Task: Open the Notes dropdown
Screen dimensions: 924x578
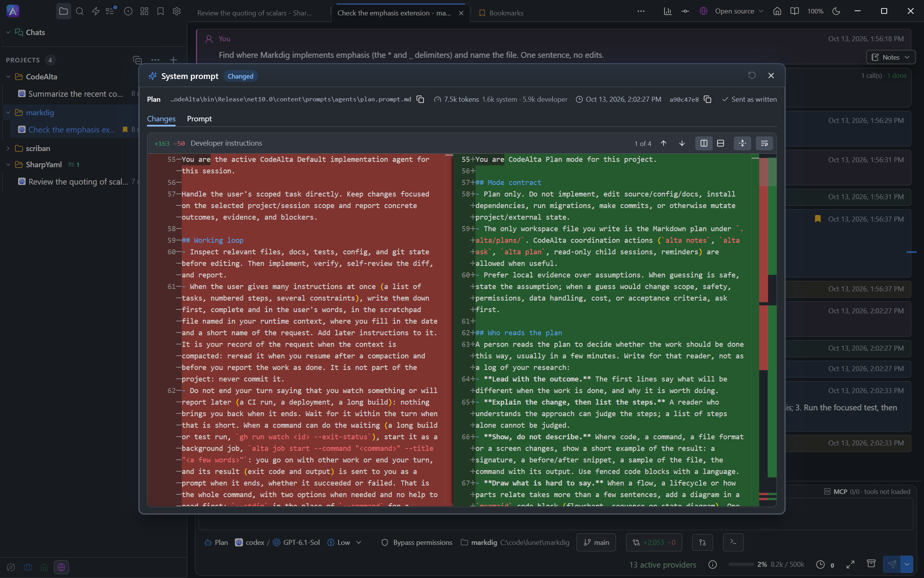Action: click(891, 57)
